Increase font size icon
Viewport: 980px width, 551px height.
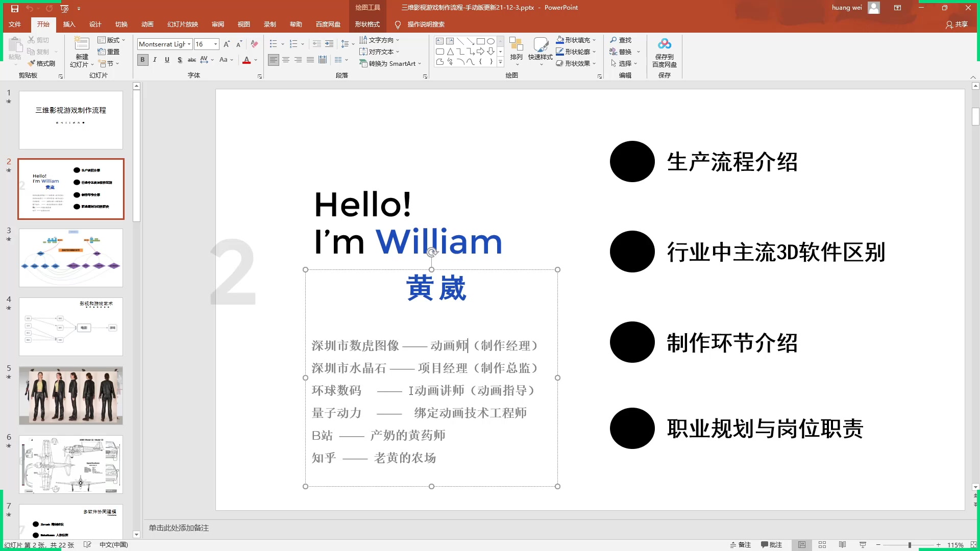click(227, 44)
